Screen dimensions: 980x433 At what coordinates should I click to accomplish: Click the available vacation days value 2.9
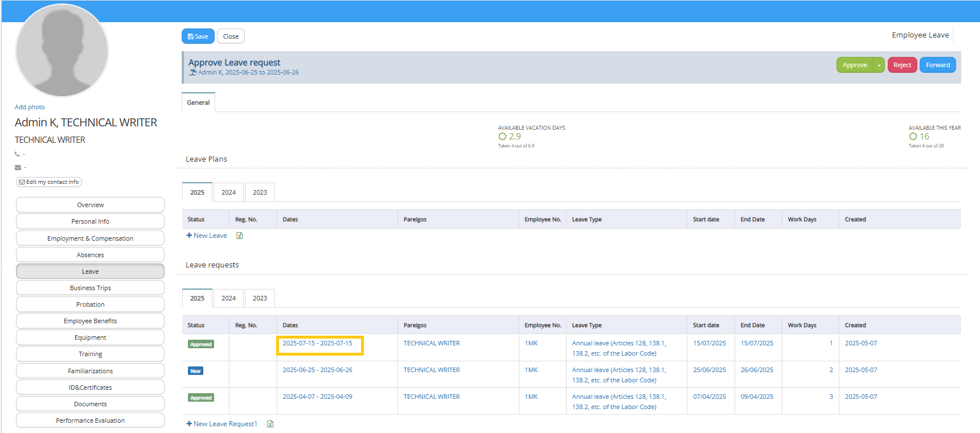click(x=515, y=137)
